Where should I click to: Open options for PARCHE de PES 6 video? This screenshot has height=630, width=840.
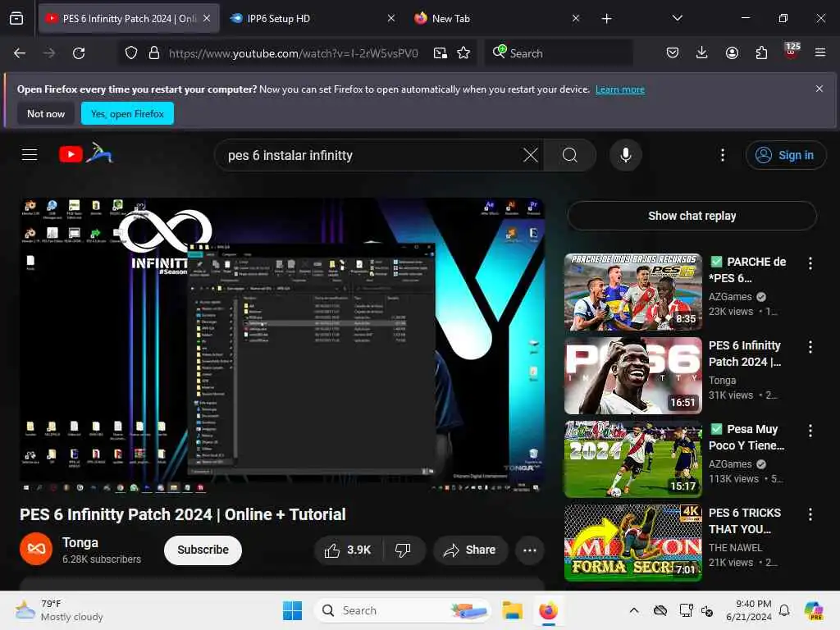tap(810, 263)
